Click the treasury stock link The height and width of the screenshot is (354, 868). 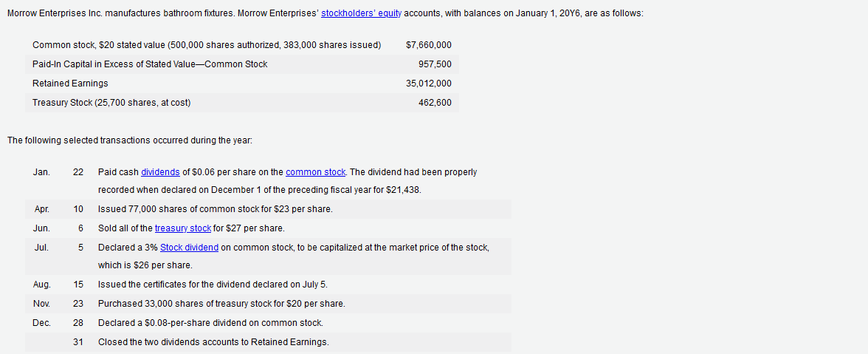coord(183,228)
